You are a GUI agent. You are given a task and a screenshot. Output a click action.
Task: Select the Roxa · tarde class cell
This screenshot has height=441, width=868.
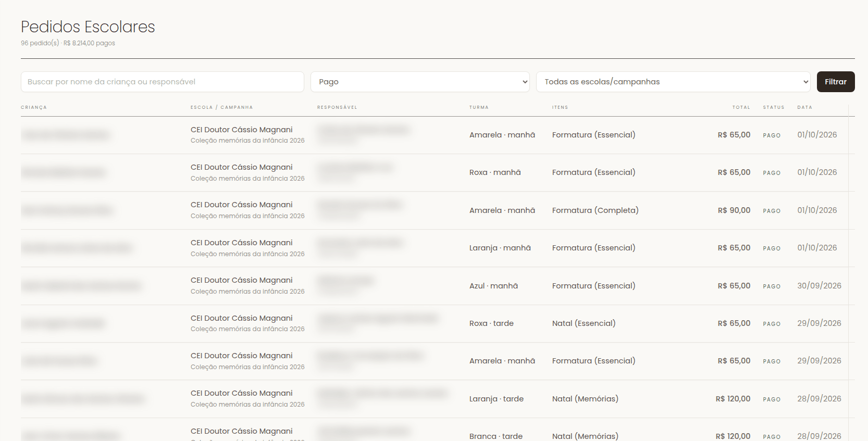(x=491, y=323)
